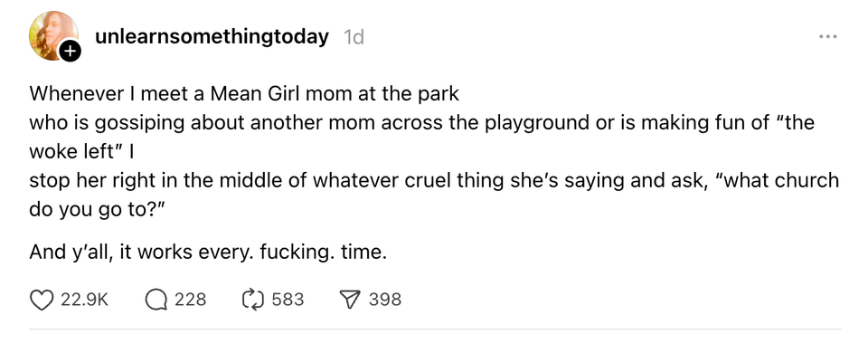Click the line starting 'who is gossiping about'

(422, 122)
